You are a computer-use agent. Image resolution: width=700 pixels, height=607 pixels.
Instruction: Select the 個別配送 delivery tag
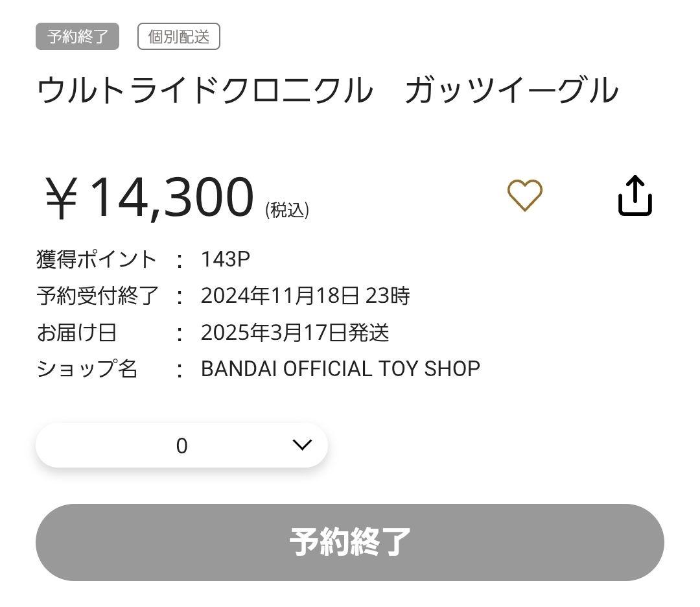click(x=179, y=36)
